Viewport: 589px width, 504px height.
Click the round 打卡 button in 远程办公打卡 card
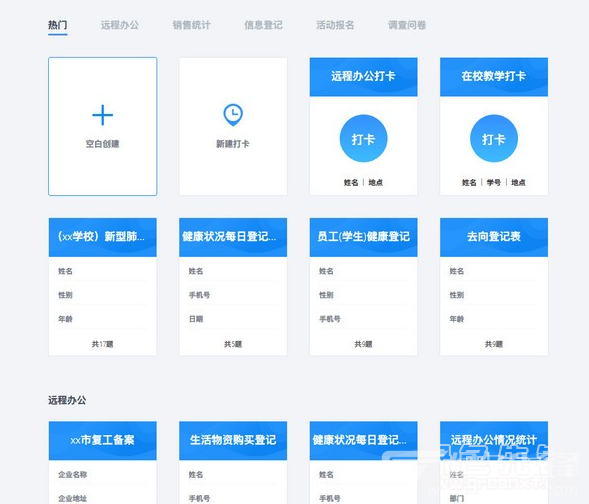point(363,139)
